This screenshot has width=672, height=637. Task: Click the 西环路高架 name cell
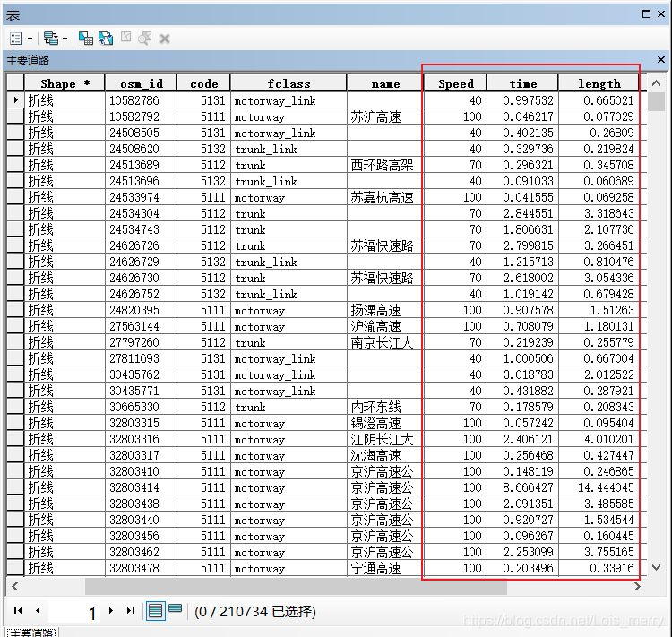(384, 165)
